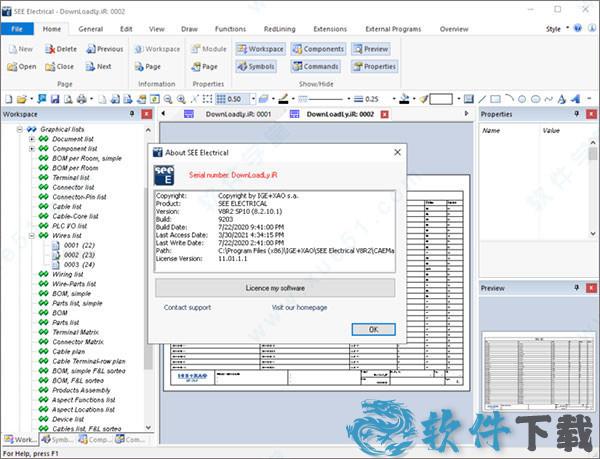Select the arc drawing tool
The image size is (600, 459).
click(509, 99)
